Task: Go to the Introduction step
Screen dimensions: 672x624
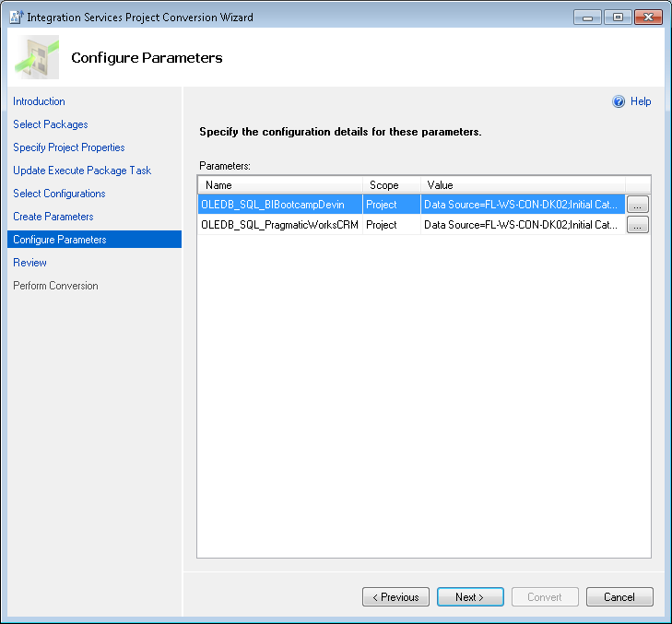Action: 39,101
